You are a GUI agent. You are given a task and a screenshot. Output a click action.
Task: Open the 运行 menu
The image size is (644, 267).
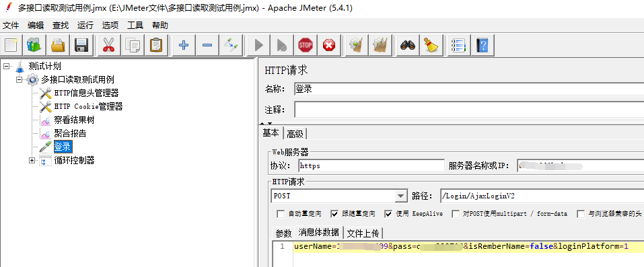point(85,25)
